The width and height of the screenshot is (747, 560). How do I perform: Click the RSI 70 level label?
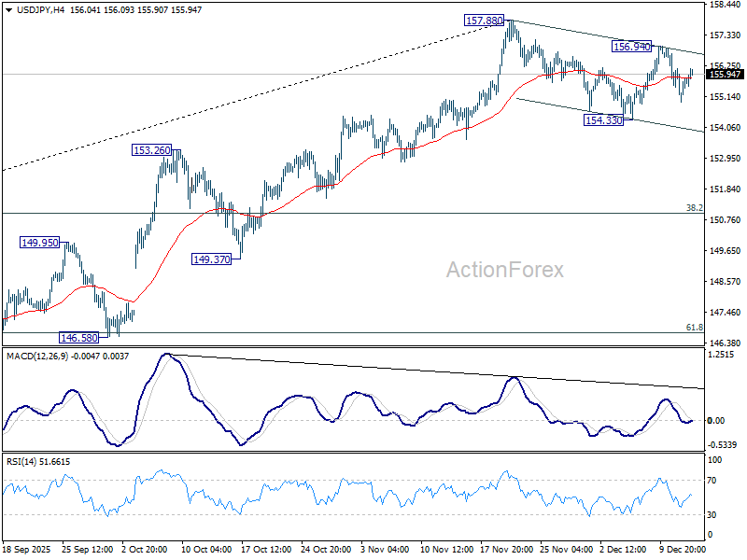(x=712, y=481)
